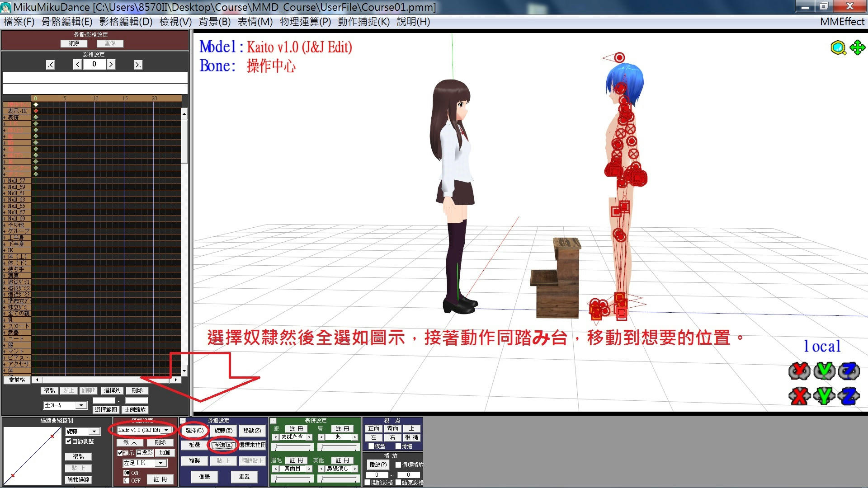Open the 表情(M) menu

tap(255, 22)
